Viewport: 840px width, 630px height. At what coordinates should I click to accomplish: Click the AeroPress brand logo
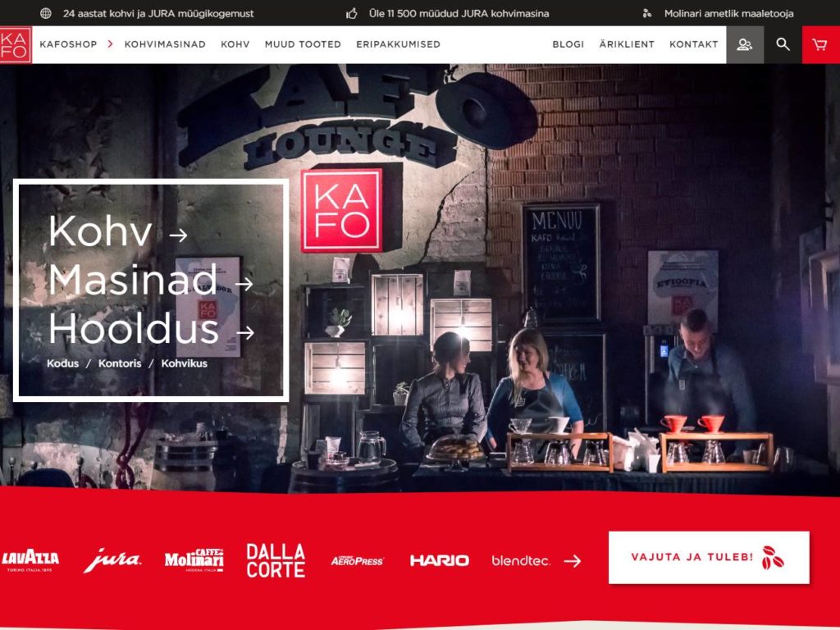(357, 560)
